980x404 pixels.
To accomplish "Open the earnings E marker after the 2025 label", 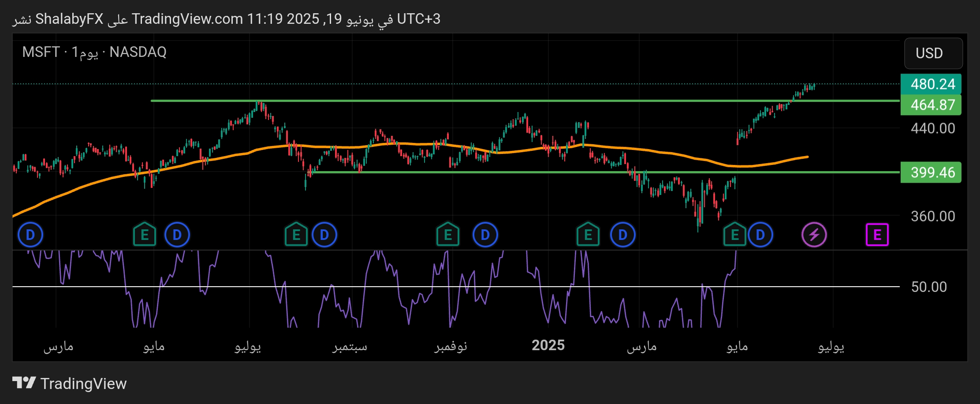I will (x=588, y=235).
